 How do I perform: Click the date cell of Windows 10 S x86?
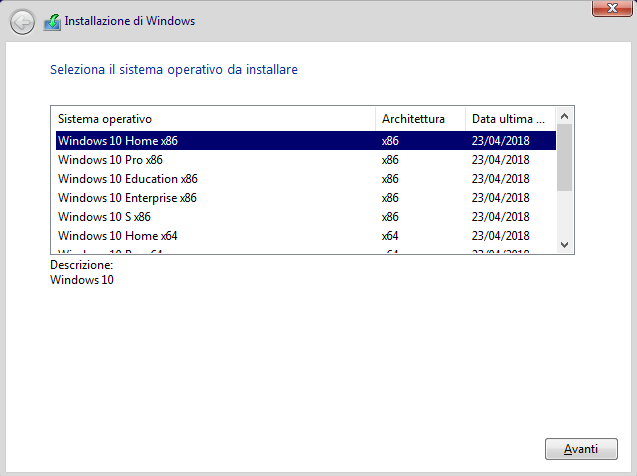(500, 217)
